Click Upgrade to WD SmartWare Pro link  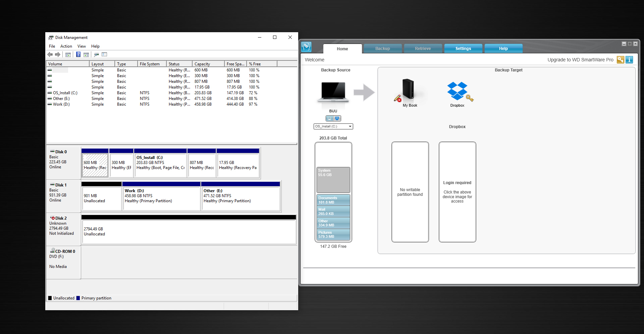tap(580, 60)
